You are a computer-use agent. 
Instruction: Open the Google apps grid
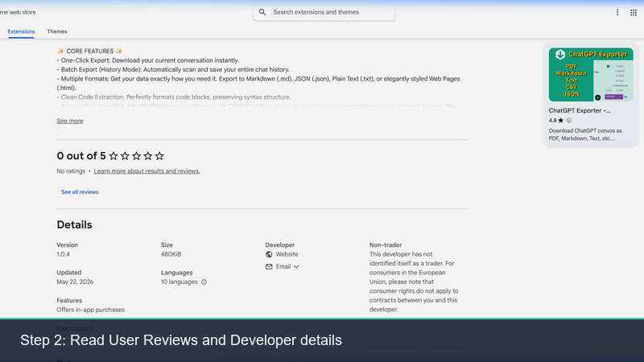[634, 12]
